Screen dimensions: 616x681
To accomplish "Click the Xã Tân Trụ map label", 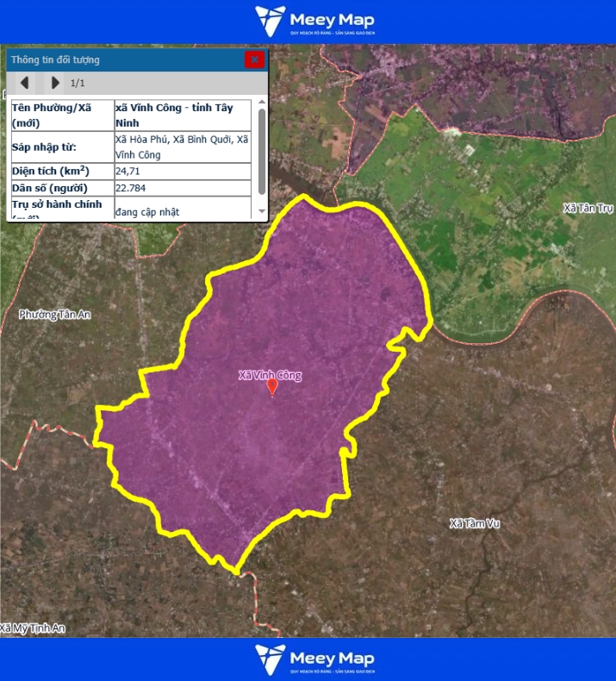I will click(588, 209).
